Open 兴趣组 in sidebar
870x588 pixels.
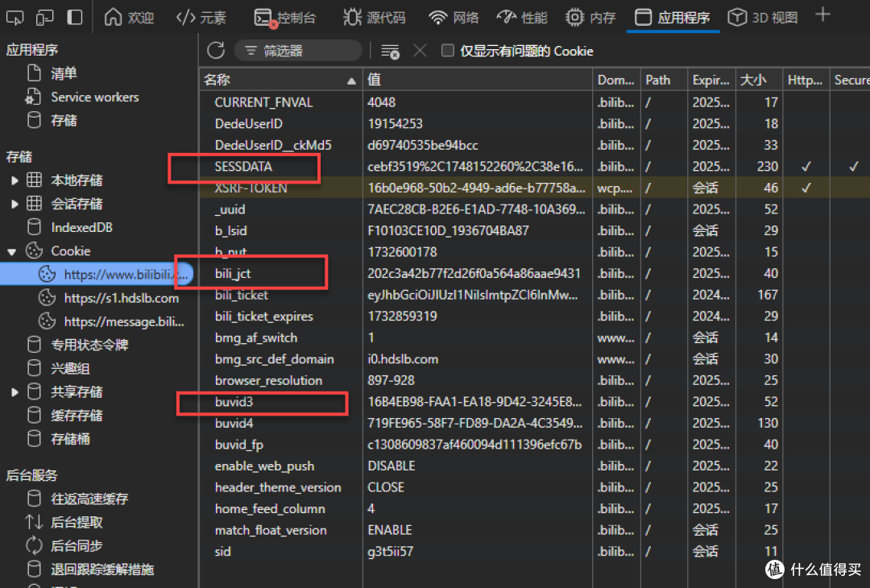tap(70, 368)
